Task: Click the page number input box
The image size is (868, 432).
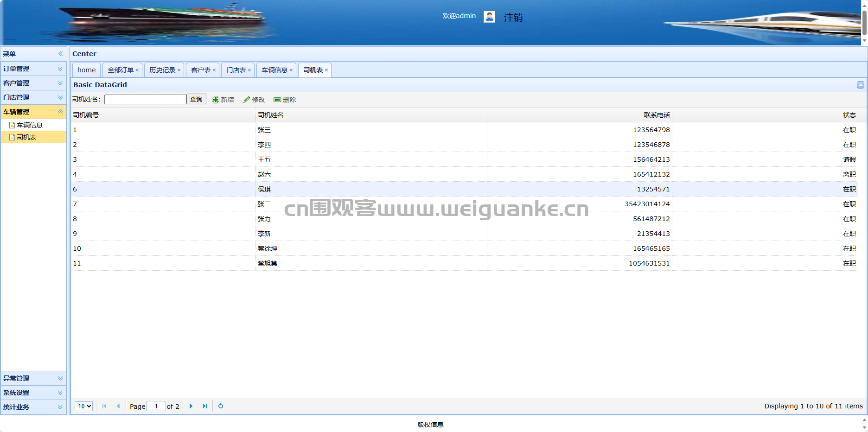Action: 156,406
